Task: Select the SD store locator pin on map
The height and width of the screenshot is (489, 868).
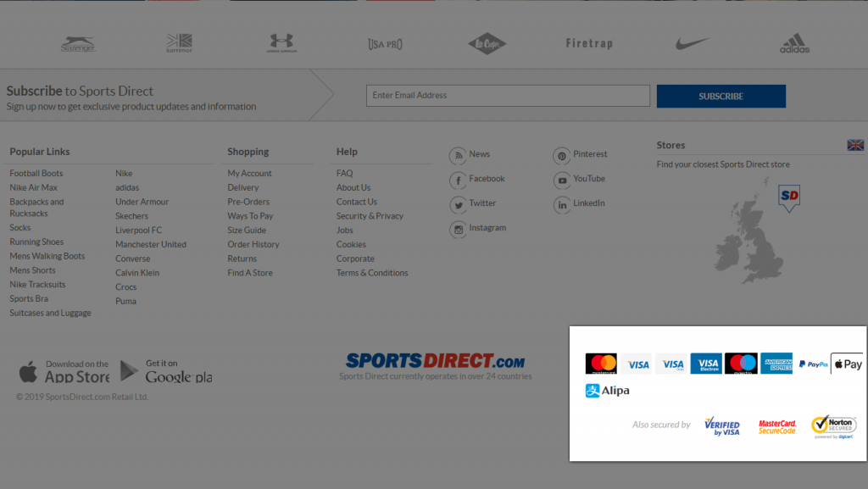Action: point(788,197)
